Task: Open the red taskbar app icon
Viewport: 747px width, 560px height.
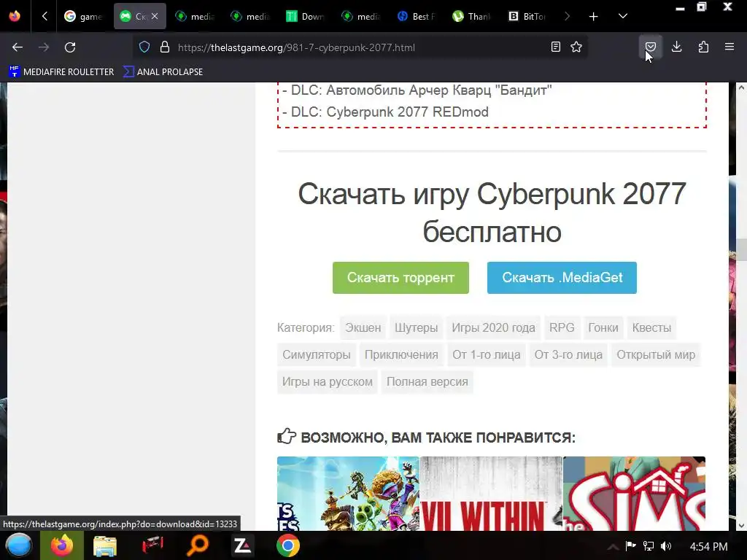Action: 152,545
